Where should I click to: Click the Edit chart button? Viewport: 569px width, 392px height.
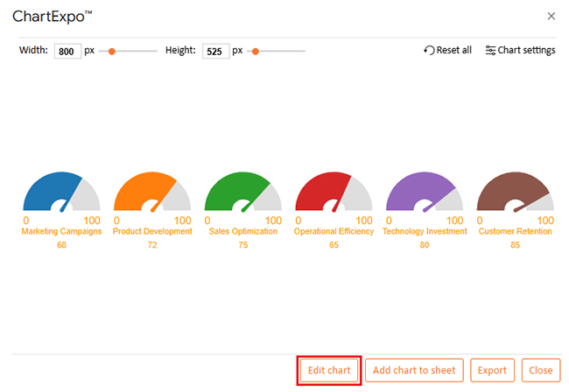[x=329, y=370]
